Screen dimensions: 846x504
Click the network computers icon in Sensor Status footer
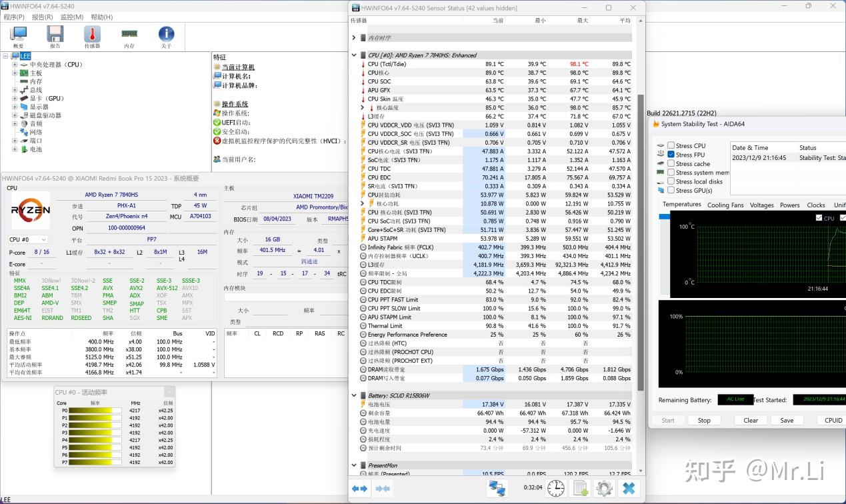(497, 488)
